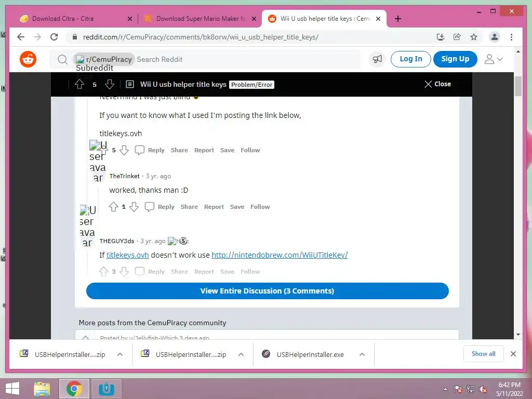Downvote the titlekeys.ovh comment with 5 points

click(124, 150)
